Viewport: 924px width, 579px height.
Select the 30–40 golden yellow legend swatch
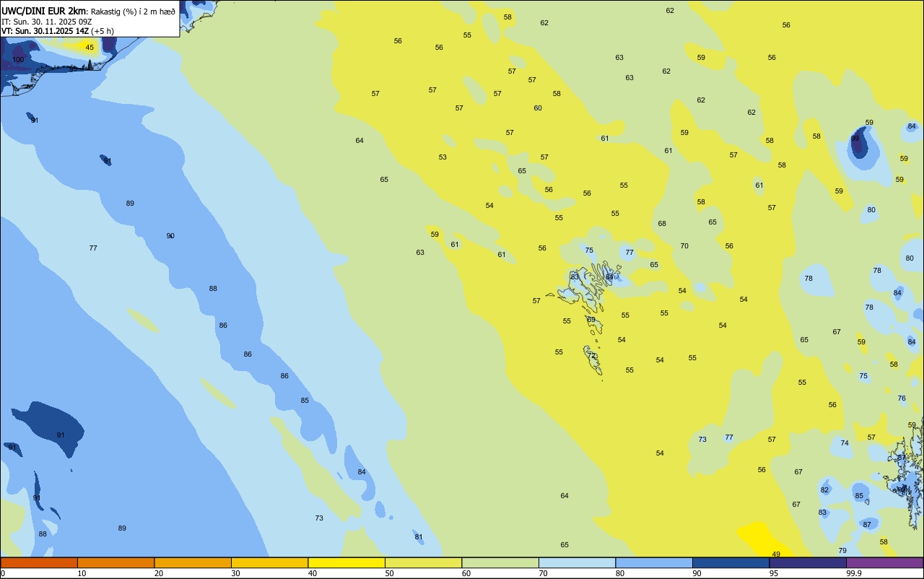269,562
